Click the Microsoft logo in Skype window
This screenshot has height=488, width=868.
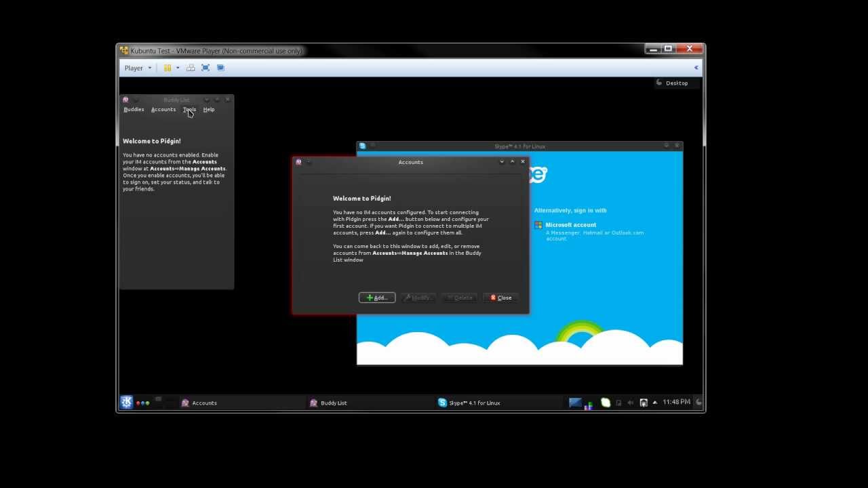pyautogui.click(x=538, y=225)
